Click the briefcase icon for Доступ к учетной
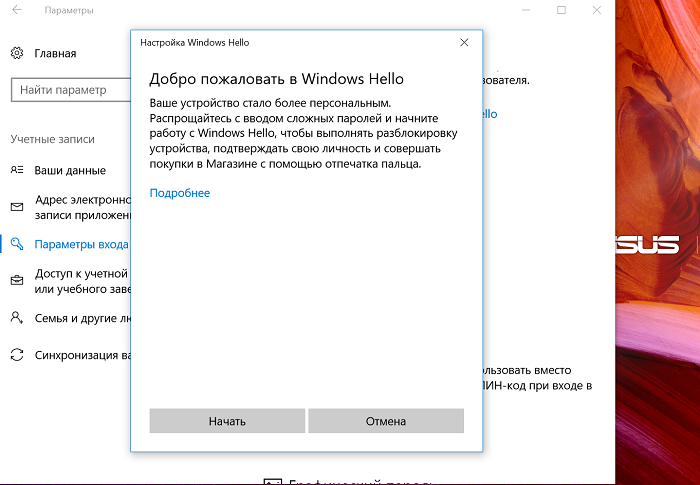Screen dimensions: 700x485 coord(17,281)
